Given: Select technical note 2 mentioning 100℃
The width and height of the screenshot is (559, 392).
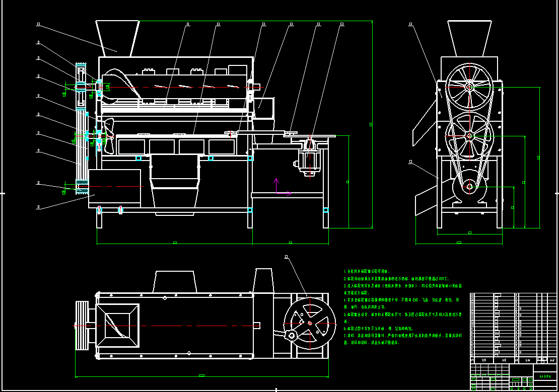Looking at the screenshot, I should [x=396, y=279].
